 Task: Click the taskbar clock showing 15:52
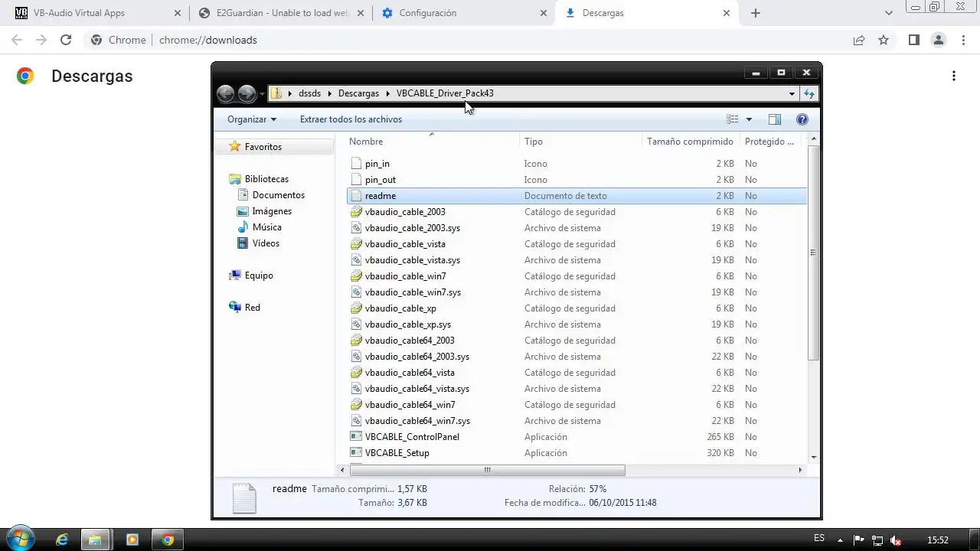938,540
